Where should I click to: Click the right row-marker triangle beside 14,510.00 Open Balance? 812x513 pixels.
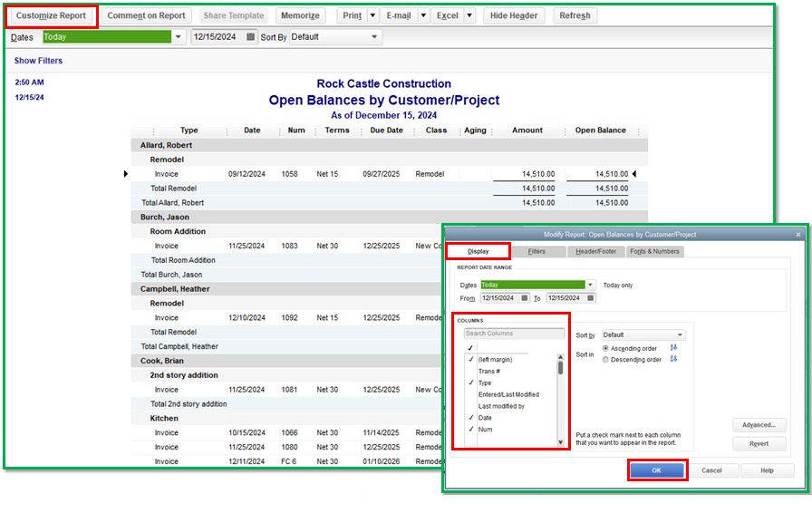click(634, 174)
